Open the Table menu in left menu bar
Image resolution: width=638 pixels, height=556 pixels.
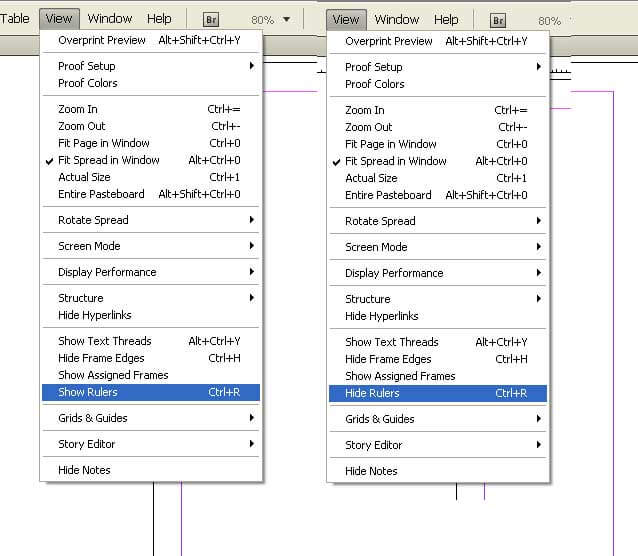[x=15, y=19]
